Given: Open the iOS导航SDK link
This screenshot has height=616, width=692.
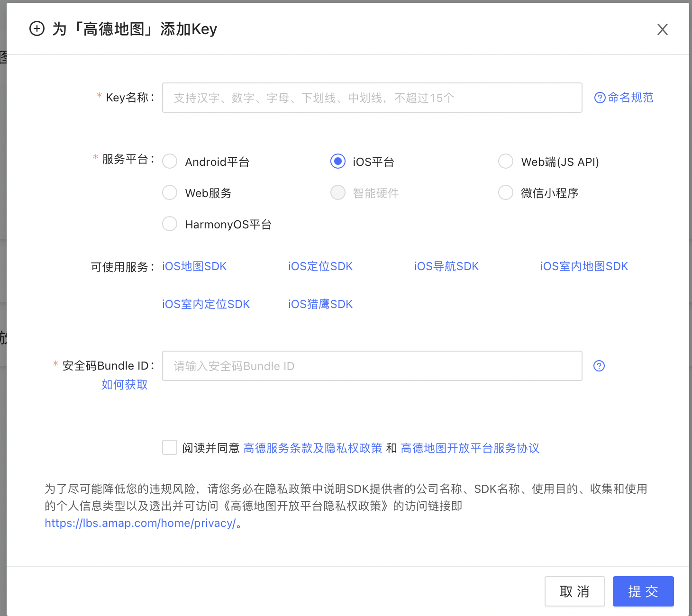Looking at the screenshot, I should (x=446, y=266).
